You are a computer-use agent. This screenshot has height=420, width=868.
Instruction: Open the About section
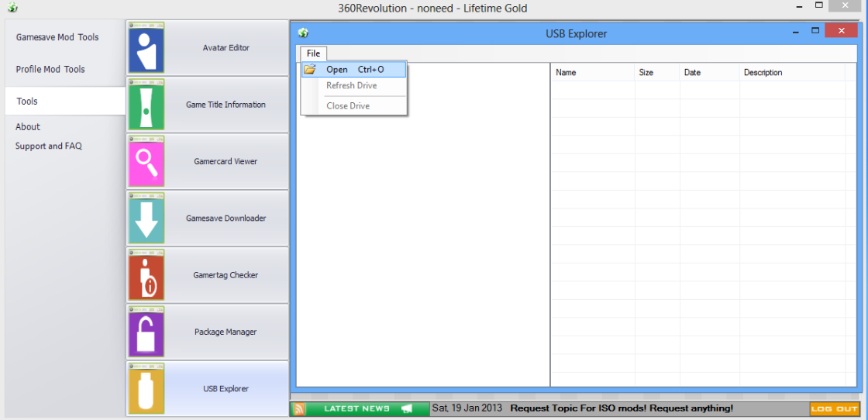tap(28, 127)
